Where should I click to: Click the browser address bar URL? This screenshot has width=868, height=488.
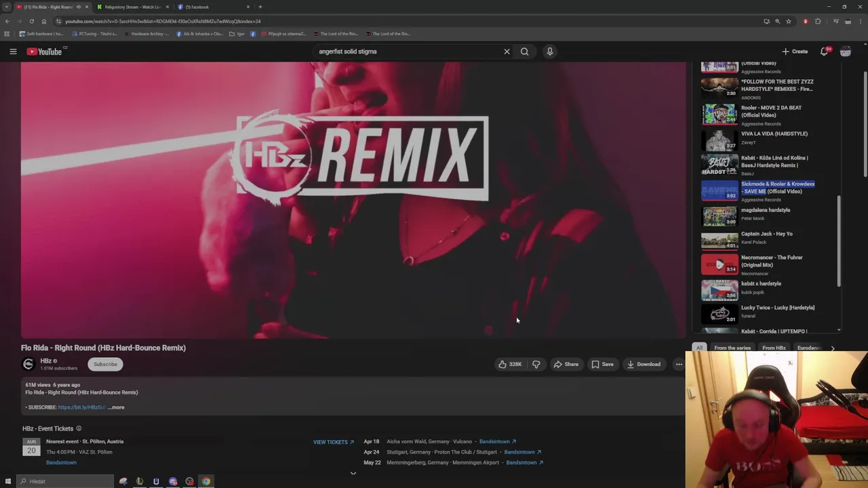point(163,21)
